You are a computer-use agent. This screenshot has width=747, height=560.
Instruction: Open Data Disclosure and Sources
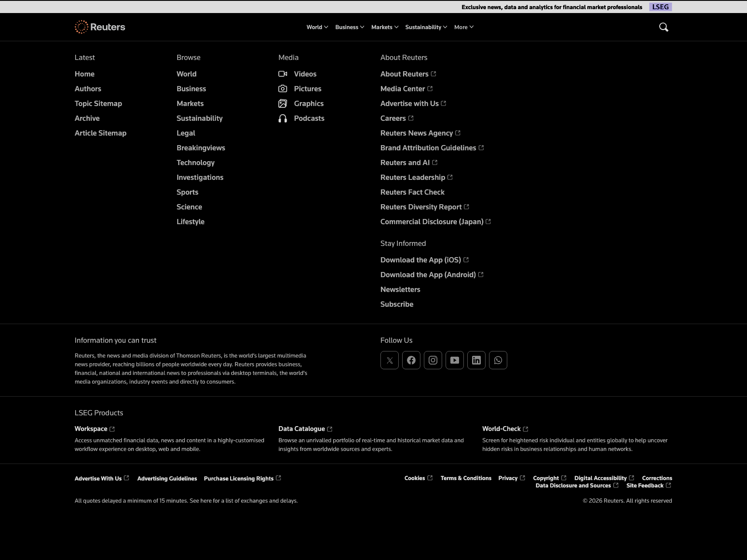click(x=577, y=485)
